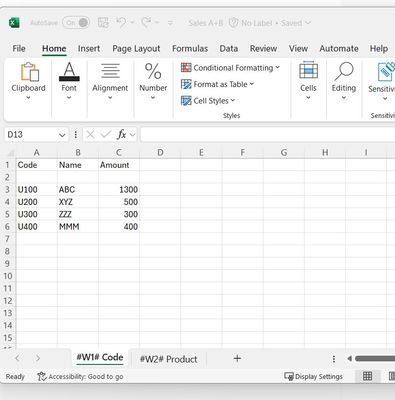Image resolution: width=395 pixels, height=400 pixels.
Task: Expand the Font group chevron
Action: tap(69, 98)
